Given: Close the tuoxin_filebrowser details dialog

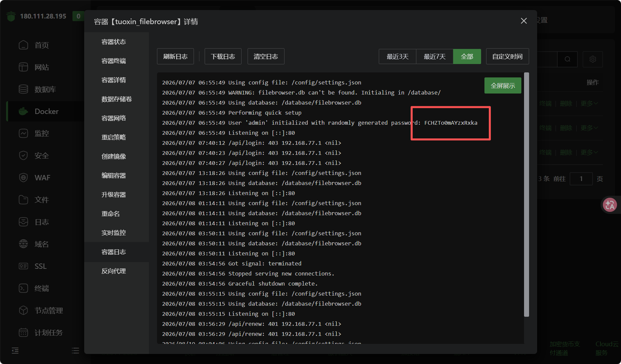Looking at the screenshot, I should (524, 21).
